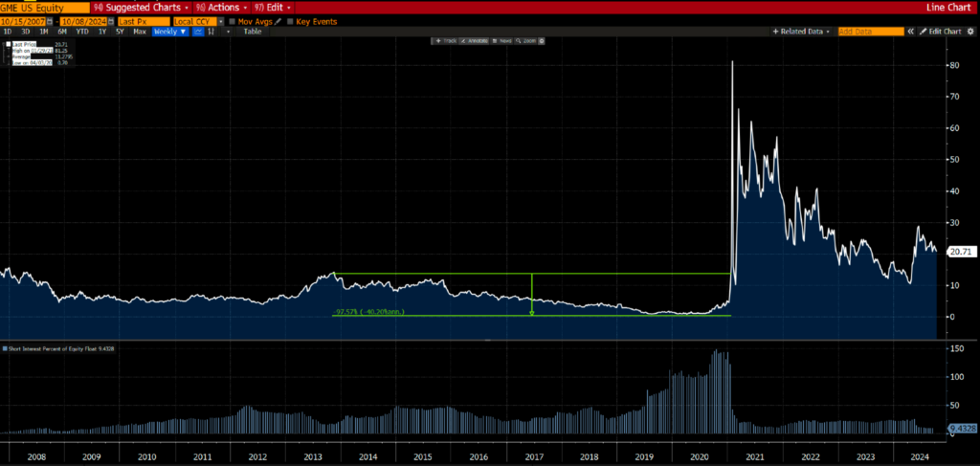Enable the Mov Avgs checkbox

click(x=233, y=20)
